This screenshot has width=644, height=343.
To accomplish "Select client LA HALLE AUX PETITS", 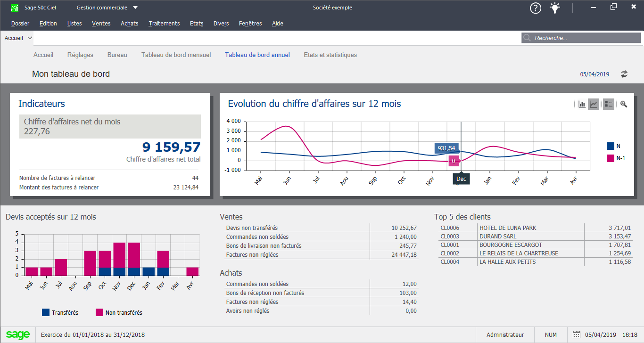I will (536, 262).
